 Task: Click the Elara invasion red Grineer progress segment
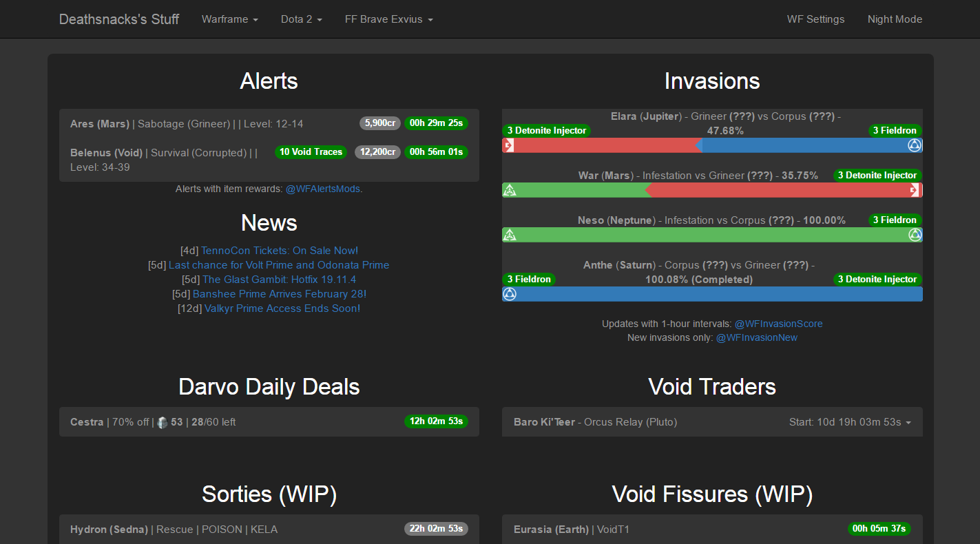[x=603, y=145]
